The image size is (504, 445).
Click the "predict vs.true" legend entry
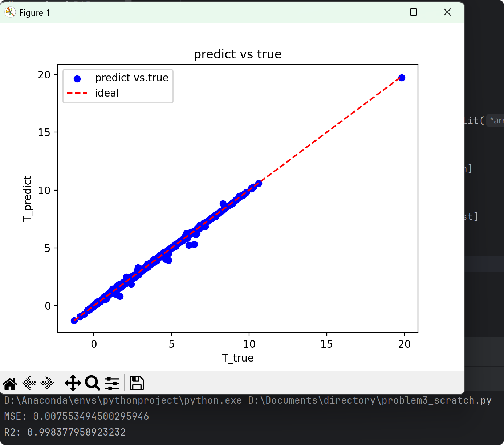[x=131, y=78]
